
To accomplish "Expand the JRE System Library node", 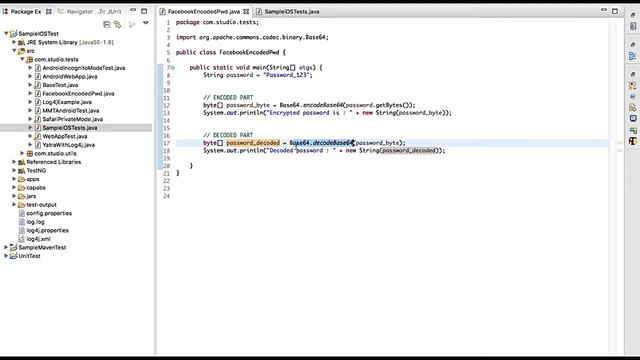I will (14, 42).
